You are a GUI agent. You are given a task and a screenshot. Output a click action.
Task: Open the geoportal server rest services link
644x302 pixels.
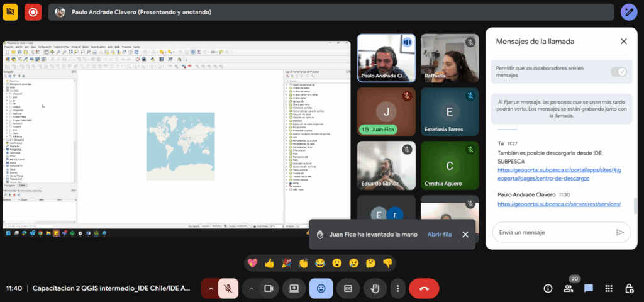[559, 204]
